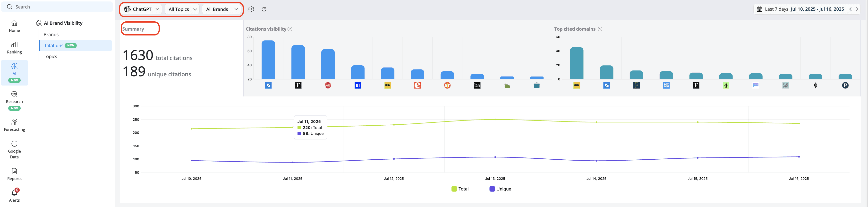868x207 pixels.
Task: Open the Home section in the sidebar
Action: pos(14,26)
